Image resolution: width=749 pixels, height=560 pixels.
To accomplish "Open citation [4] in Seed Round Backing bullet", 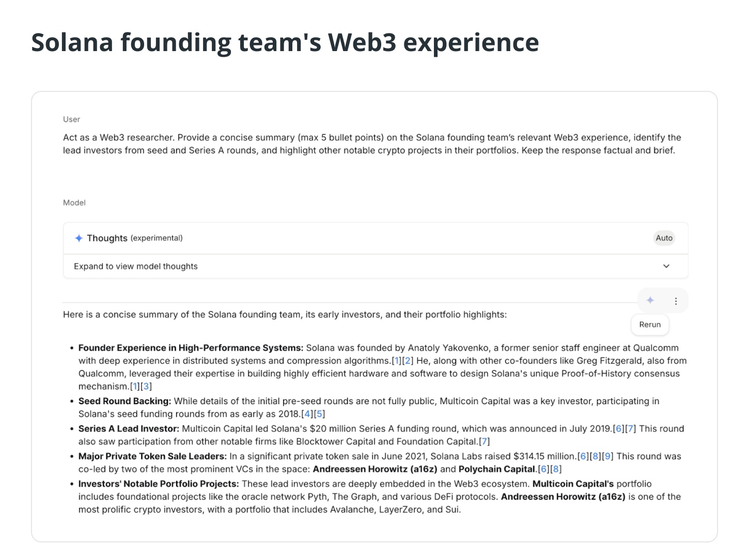I will (x=308, y=414).
